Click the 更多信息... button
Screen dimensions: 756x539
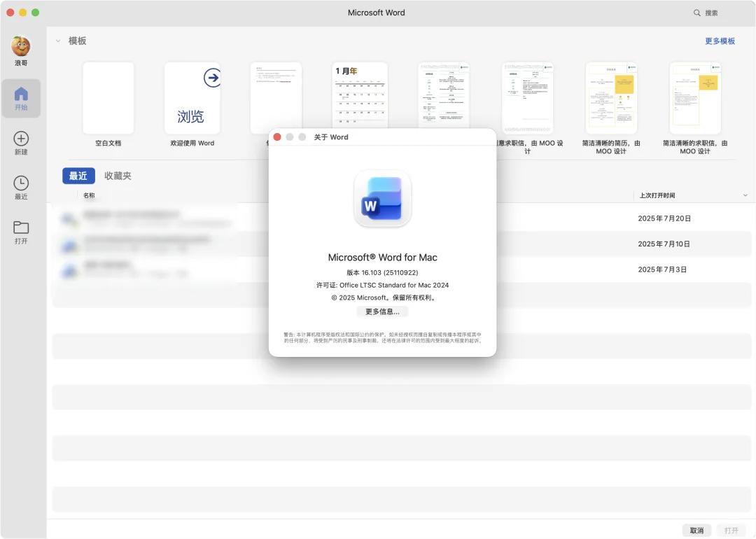[x=382, y=311]
